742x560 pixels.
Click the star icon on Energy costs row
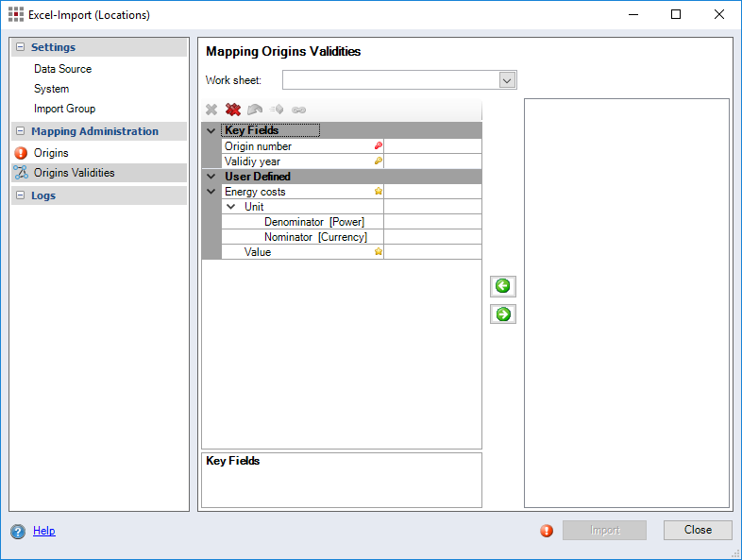(378, 192)
